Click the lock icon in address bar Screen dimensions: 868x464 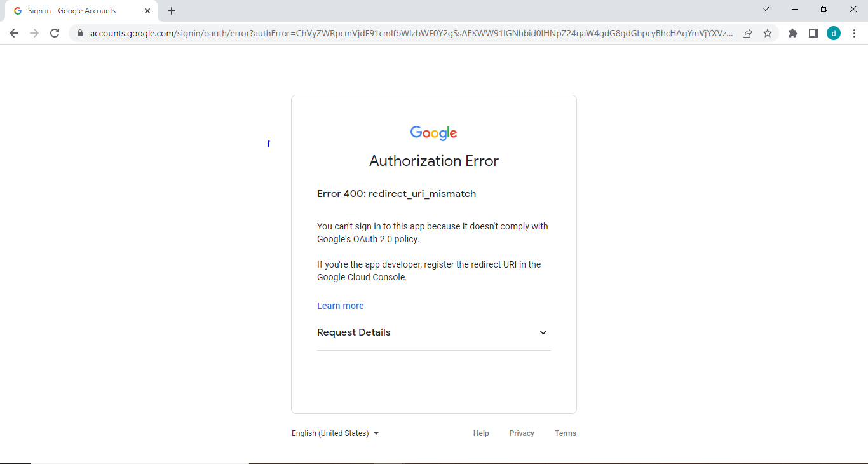coord(80,33)
